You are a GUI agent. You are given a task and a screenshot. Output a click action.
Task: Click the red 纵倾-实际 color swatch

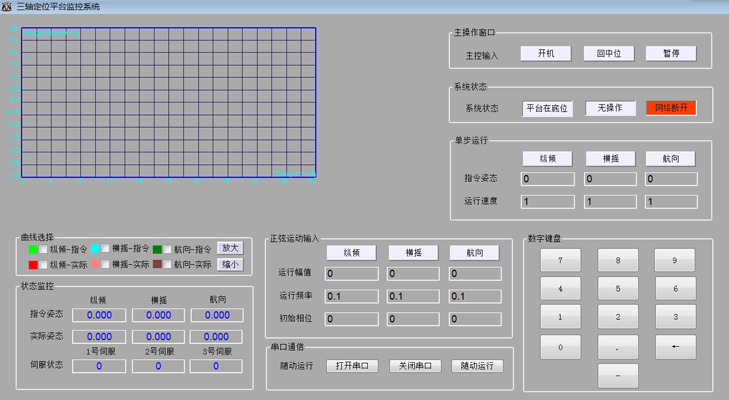[x=32, y=265]
